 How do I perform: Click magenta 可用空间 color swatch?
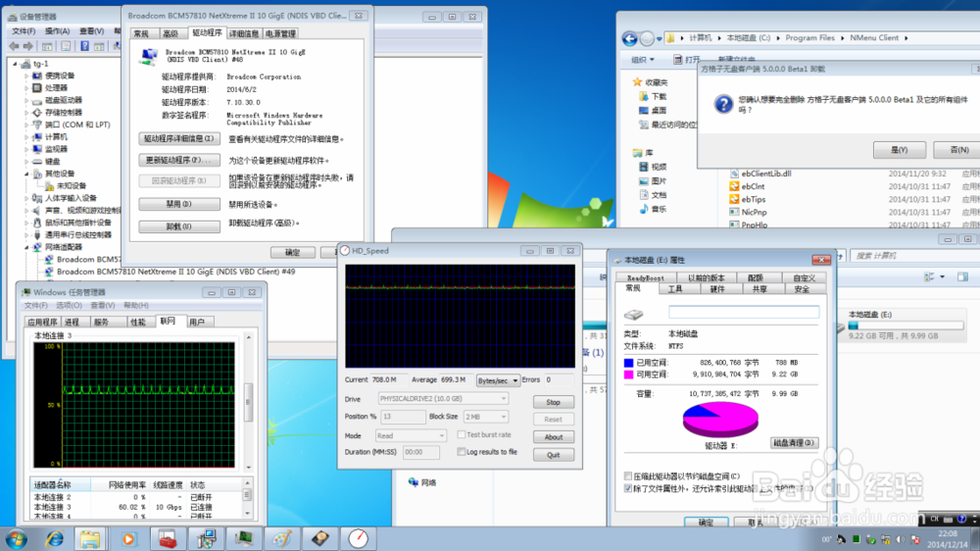[x=629, y=375]
